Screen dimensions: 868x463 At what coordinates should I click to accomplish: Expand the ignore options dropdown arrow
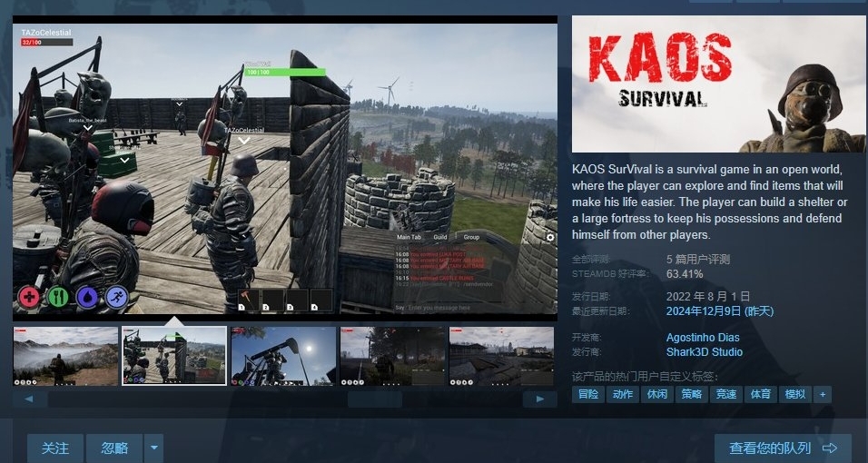pyautogui.click(x=153, y=448)
